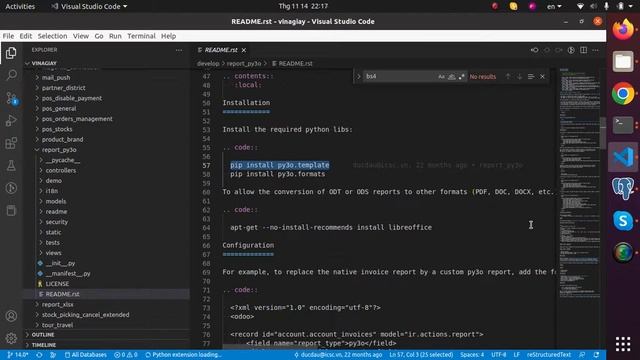Viewport: 640px width, 360px height.
Task: Go to next match in find widget
Action: [x=519, y=77]
